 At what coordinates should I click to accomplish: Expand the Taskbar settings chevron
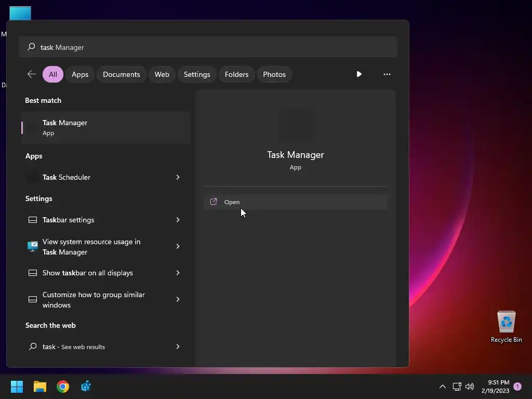178,220
